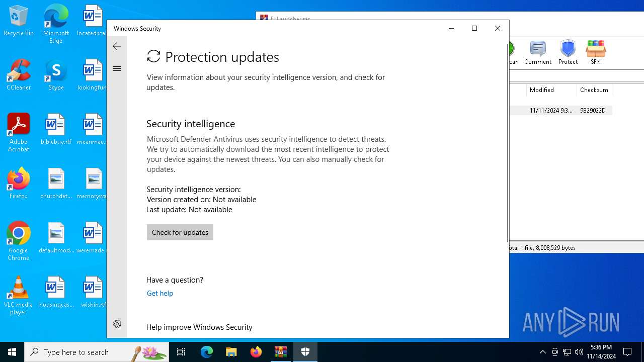The image size is (644, 362).
Task: Open Firefox from the taskbar
Action: [x=256, y=352]
